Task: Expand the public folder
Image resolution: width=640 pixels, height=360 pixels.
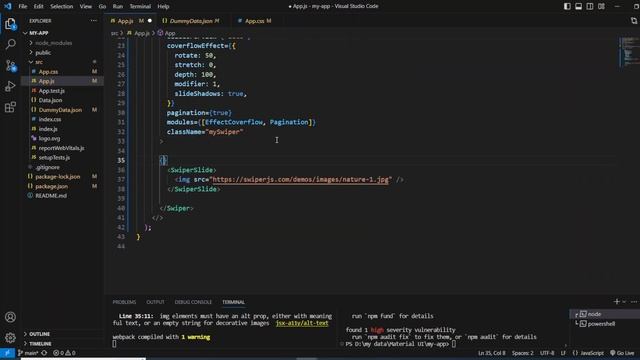Action: [x=62, y=53]
